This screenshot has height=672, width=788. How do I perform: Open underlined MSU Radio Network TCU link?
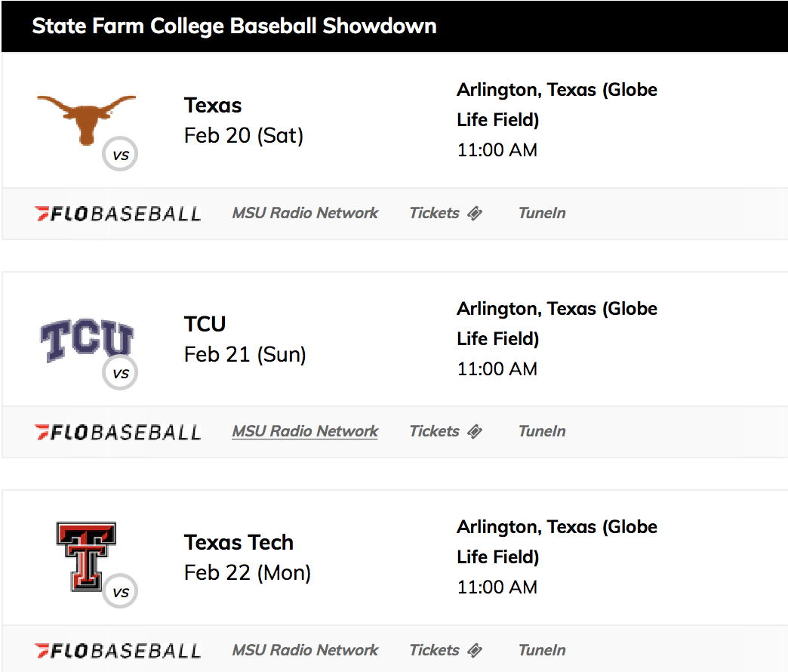305,431
